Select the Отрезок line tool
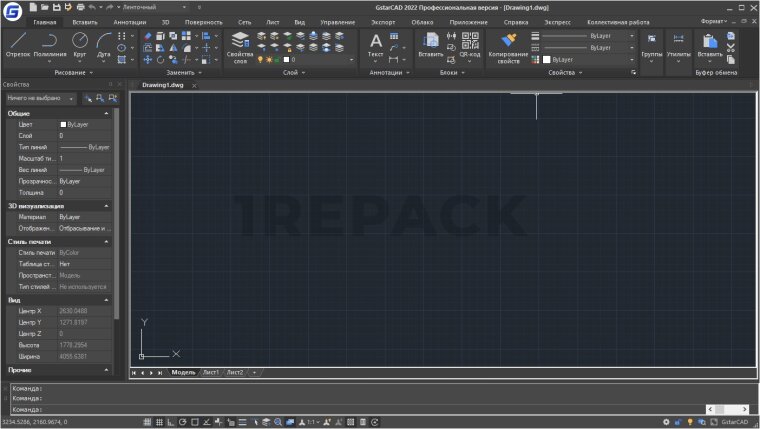The image size is (760, 429). 18,44
